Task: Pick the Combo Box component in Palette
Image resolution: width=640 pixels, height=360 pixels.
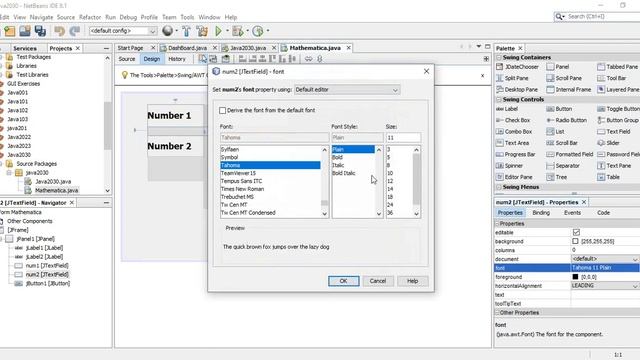Action: [514, 132]
